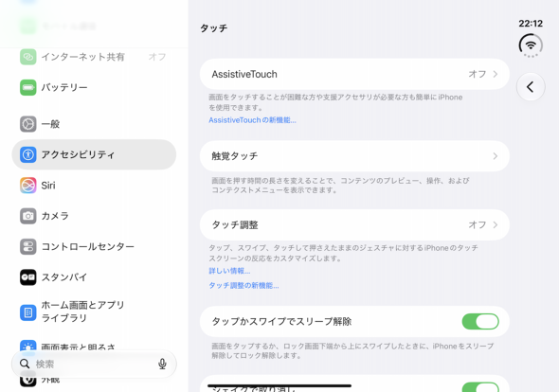
Task: Tap the Wi-Fi status icon
Action: [x=531, y=45]
